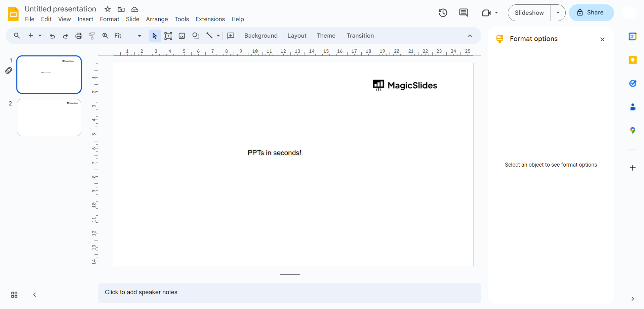Click the undo arrow icon
The height and width of the screenshot is (309, 644).
tap(52, 36)
